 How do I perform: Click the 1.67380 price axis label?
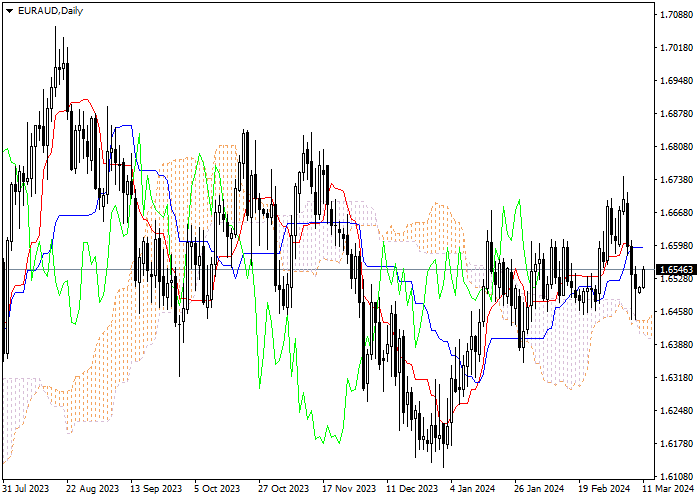click(x=676, y=180)
